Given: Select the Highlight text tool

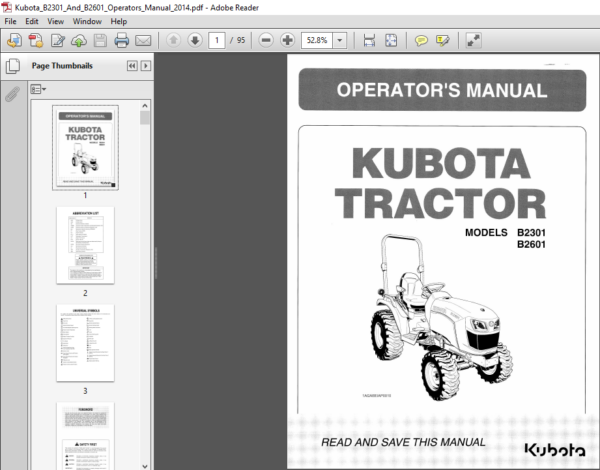Looking at the screenshot, I should pos(443,40).
